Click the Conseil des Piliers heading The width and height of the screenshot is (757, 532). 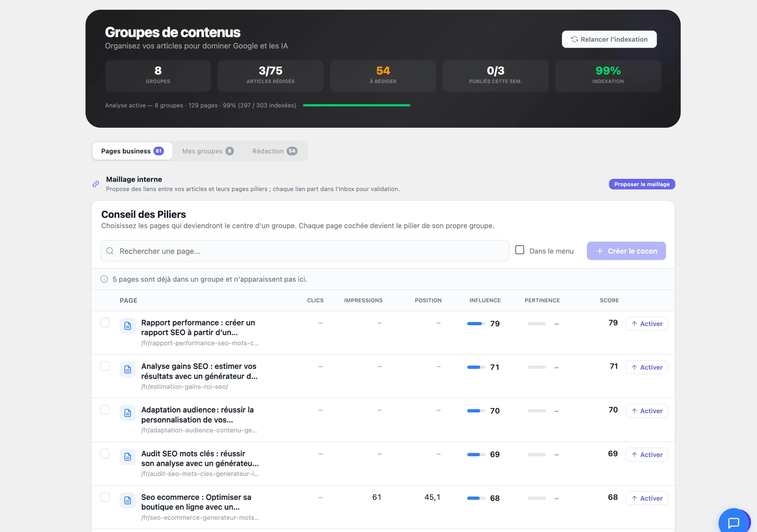(x=143, y=214)
